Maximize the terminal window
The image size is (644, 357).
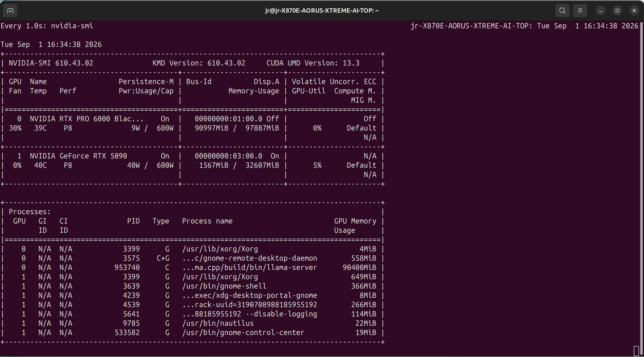[x=617, y=11]
